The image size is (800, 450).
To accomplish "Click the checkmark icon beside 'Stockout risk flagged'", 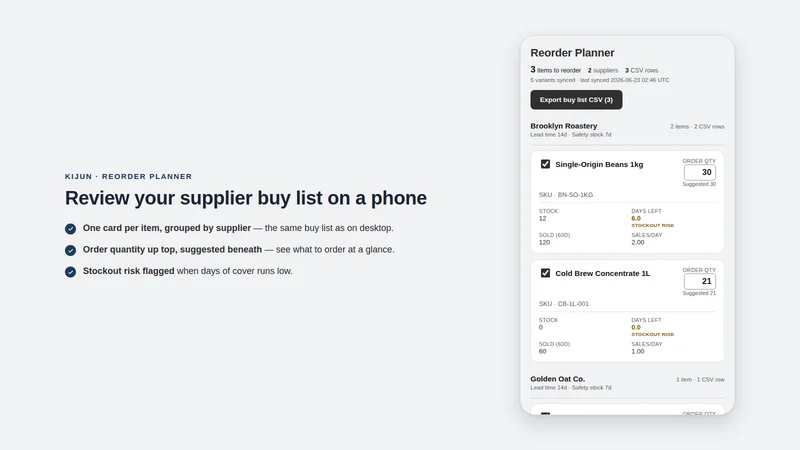I will pyautogui.click(x=70, y=271).
